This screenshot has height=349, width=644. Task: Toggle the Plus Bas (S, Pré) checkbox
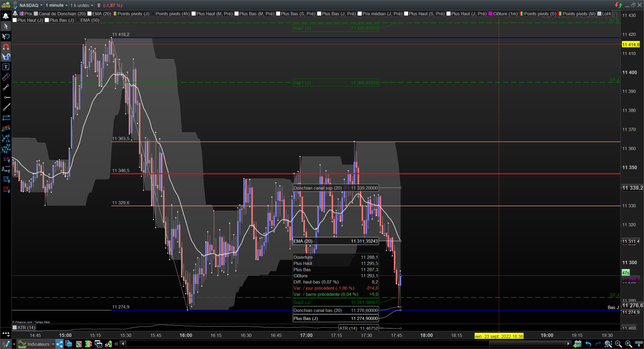[x=278, y=14]
